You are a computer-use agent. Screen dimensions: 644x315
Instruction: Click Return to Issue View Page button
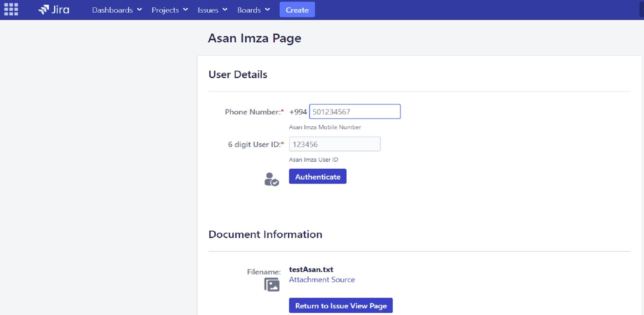[x=341, y=306]
